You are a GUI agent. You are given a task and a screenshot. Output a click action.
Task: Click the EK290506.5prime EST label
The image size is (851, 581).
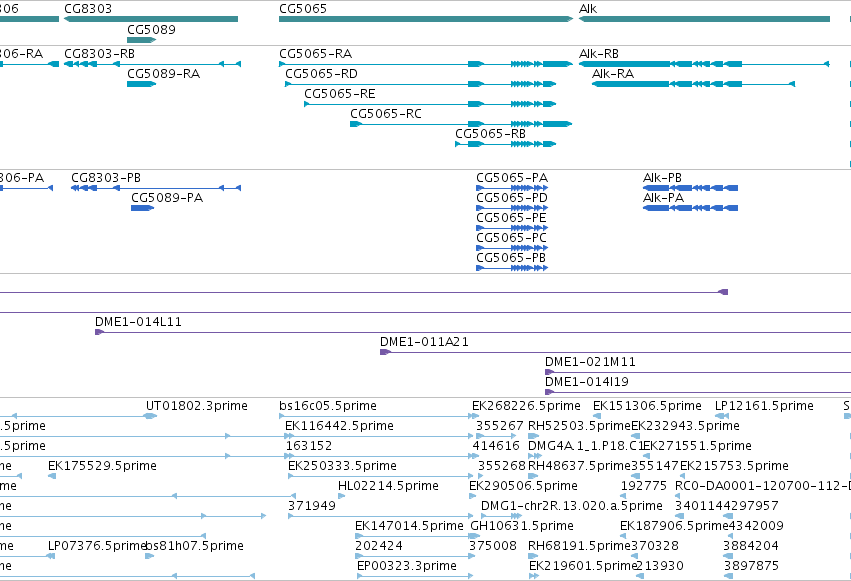[523, 487]
